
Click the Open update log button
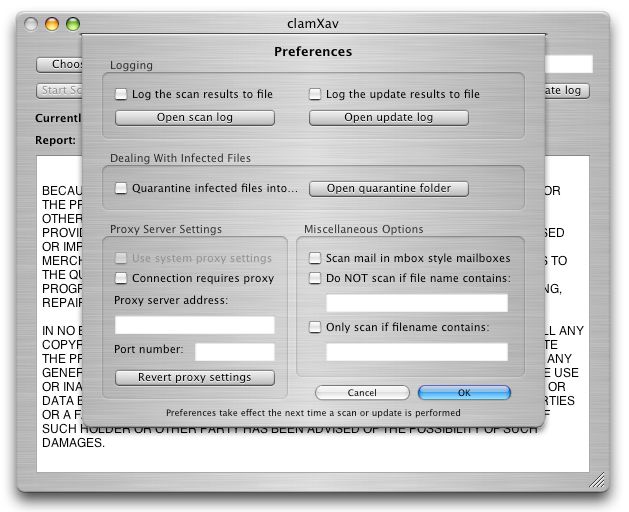click(x=388, y=118)
